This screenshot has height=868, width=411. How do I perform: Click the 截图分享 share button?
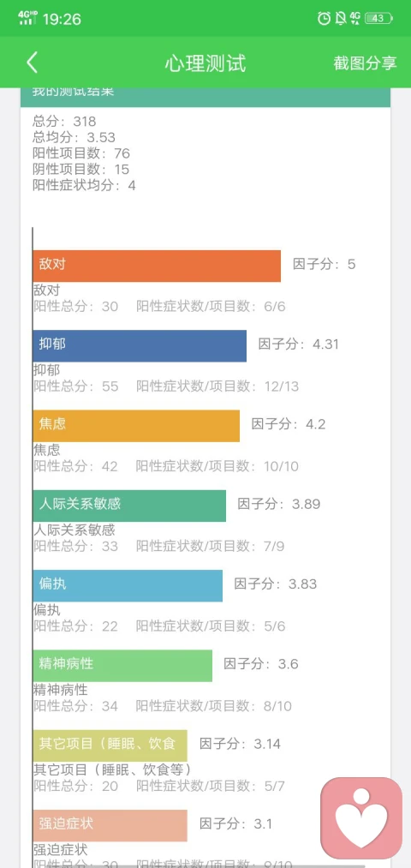tap(365, 63)
